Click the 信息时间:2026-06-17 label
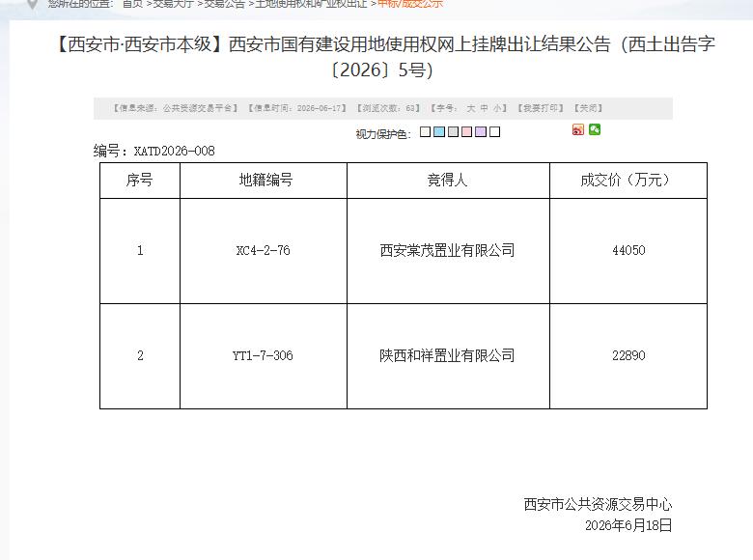This screenshot has height=560, width=753. (x=297, y=108)
